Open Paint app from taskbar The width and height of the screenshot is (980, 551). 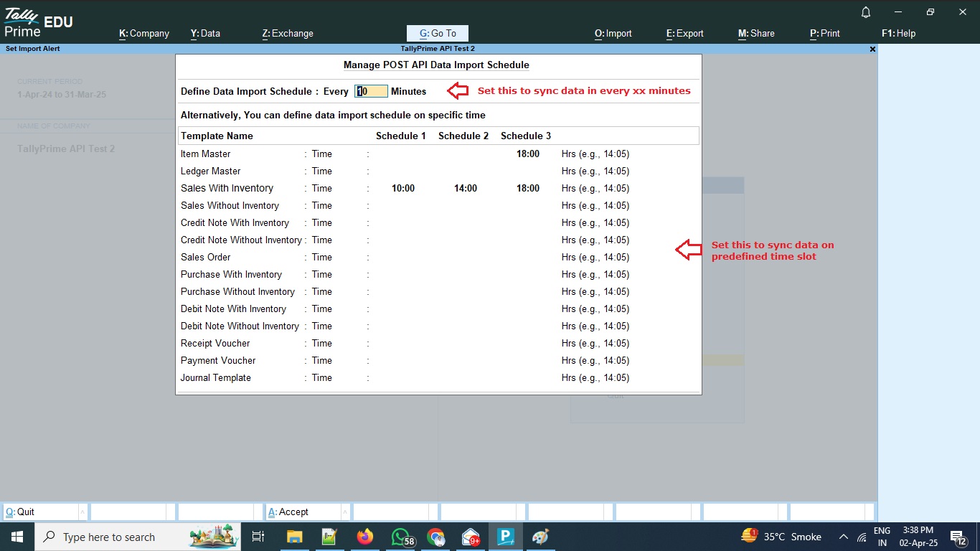coord(541,537)
